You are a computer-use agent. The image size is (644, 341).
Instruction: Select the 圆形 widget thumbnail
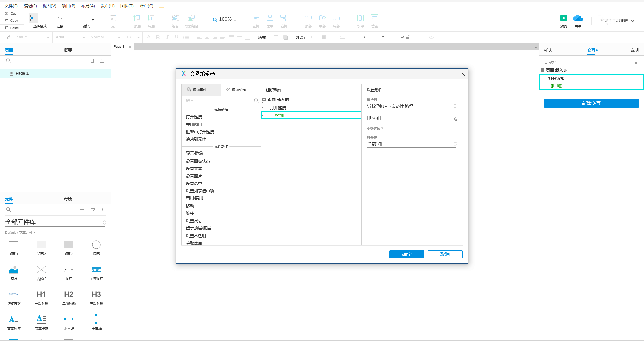point(96,245)
